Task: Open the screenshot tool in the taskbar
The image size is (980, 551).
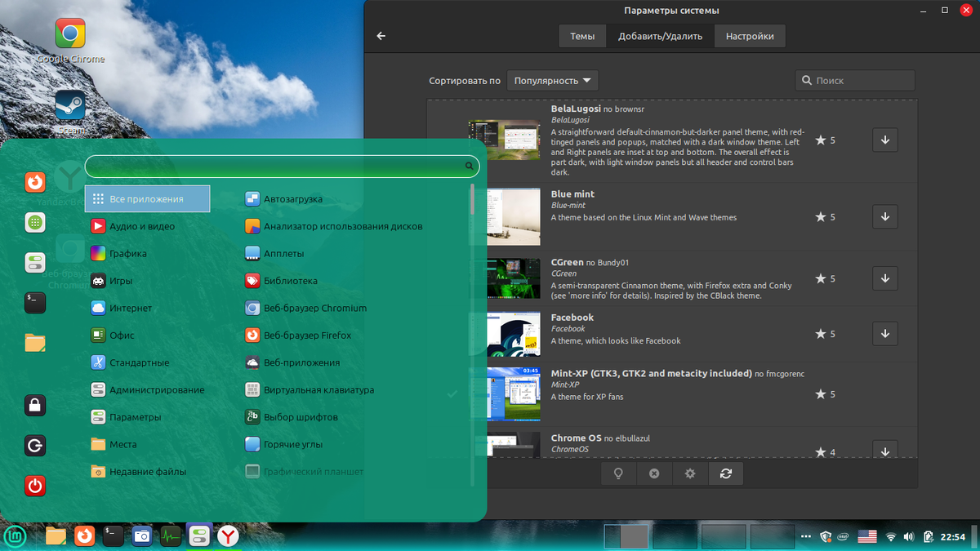Action: (x=141, y=536)
